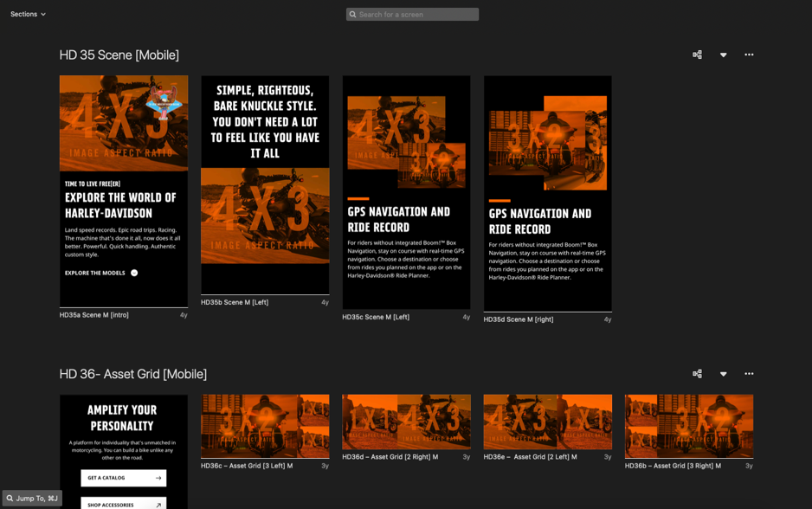Viewport: 812px width, 509px height.
Task: Open the HD36c Asset Grid [3 Left] M thumbnail
Action: coord(265,426)
